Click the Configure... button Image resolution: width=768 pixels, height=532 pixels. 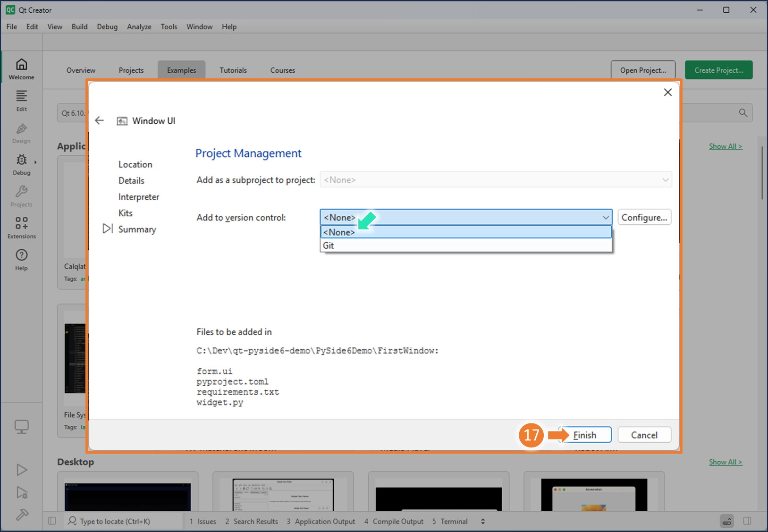coord(644,217)
